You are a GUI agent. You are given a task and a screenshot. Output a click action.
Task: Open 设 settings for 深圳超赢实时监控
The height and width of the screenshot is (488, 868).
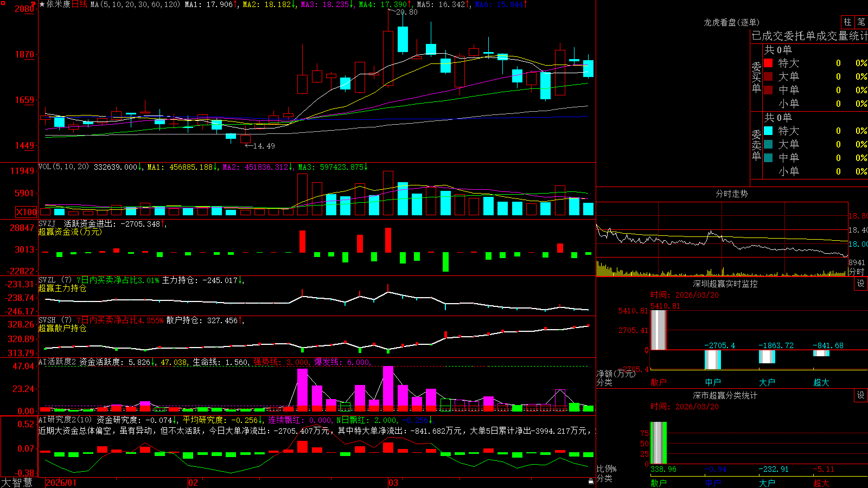click(x=861, y=284)
